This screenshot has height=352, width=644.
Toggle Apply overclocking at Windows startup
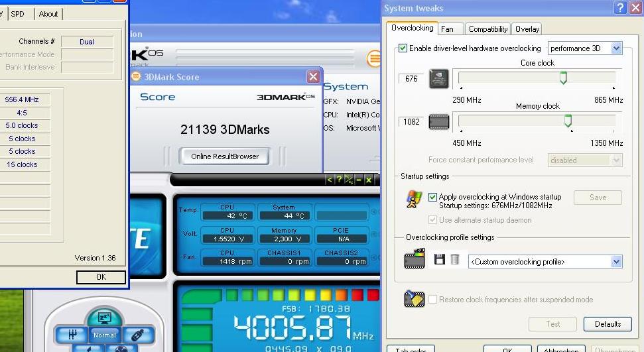tap(432, 197)
